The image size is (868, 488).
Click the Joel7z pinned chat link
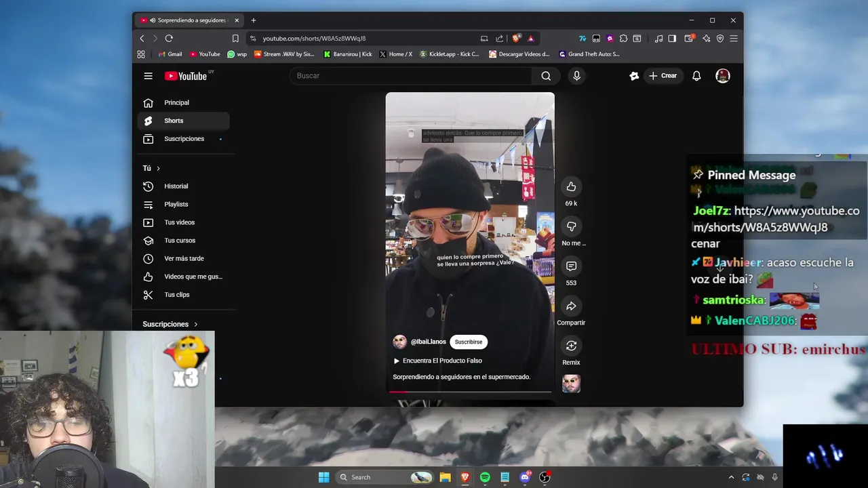pyautogui.click(x=775, y=219)
